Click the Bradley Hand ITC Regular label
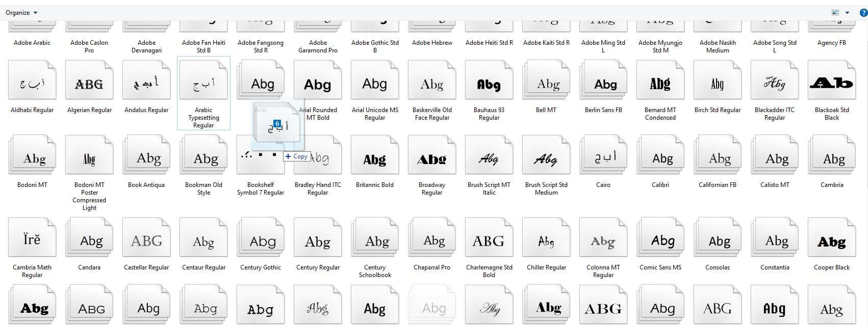The image size is (868, 325). [318, 188]
